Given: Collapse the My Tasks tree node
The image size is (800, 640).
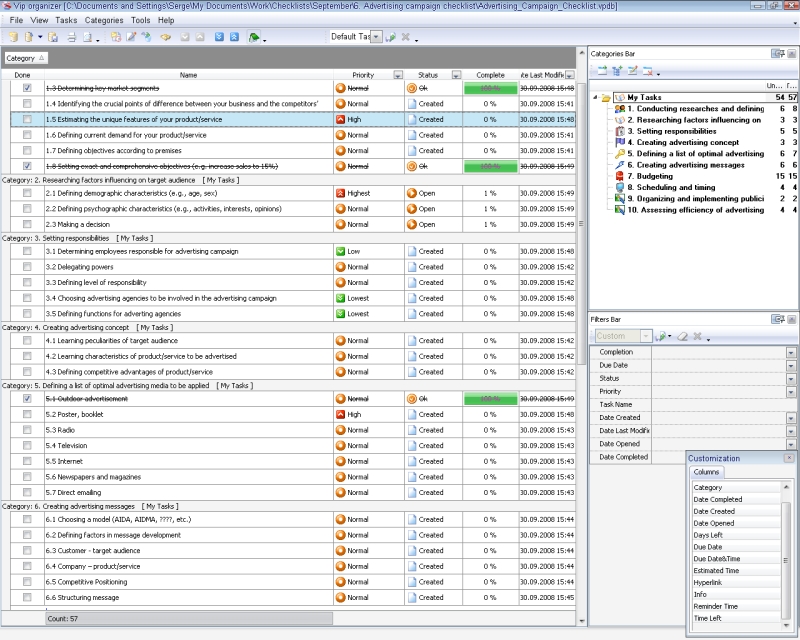Looking at the screenshot, I should pos(597,97).
